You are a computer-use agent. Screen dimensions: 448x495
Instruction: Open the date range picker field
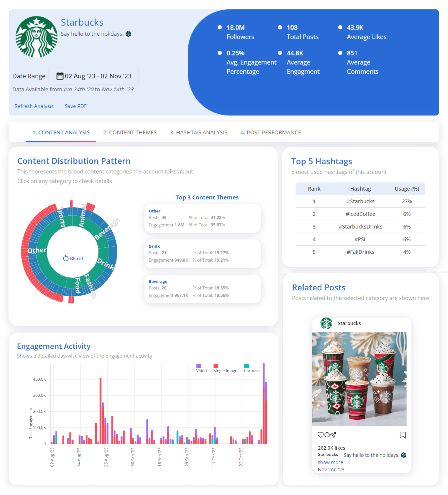click(x=93, y=76)
